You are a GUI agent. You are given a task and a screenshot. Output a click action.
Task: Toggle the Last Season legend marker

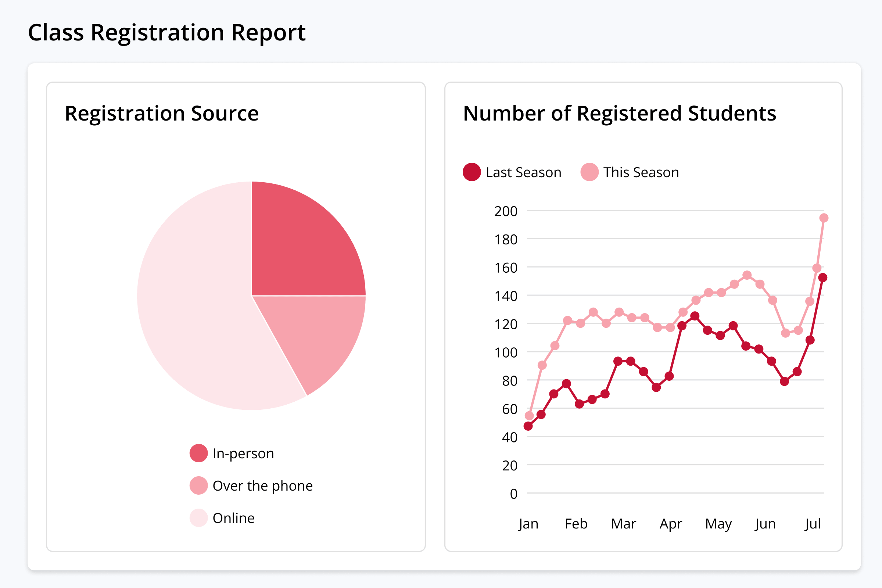point(472,172)
